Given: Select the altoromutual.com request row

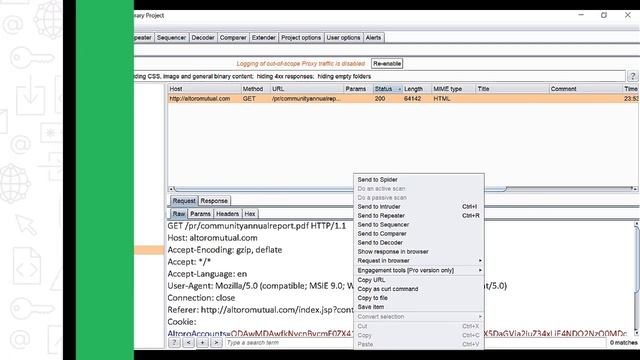Looking at the screenshot, I should (403, 99).
